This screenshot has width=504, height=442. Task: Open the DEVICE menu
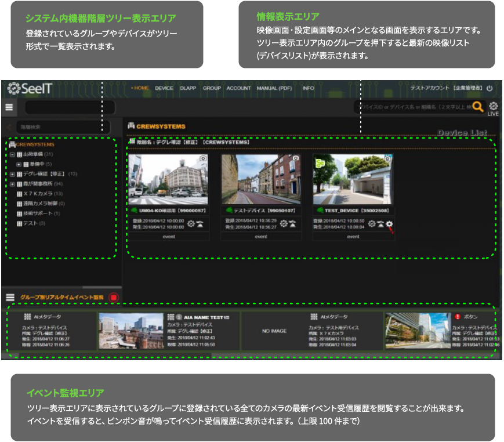pyautogui.click(x=164, y=88)
